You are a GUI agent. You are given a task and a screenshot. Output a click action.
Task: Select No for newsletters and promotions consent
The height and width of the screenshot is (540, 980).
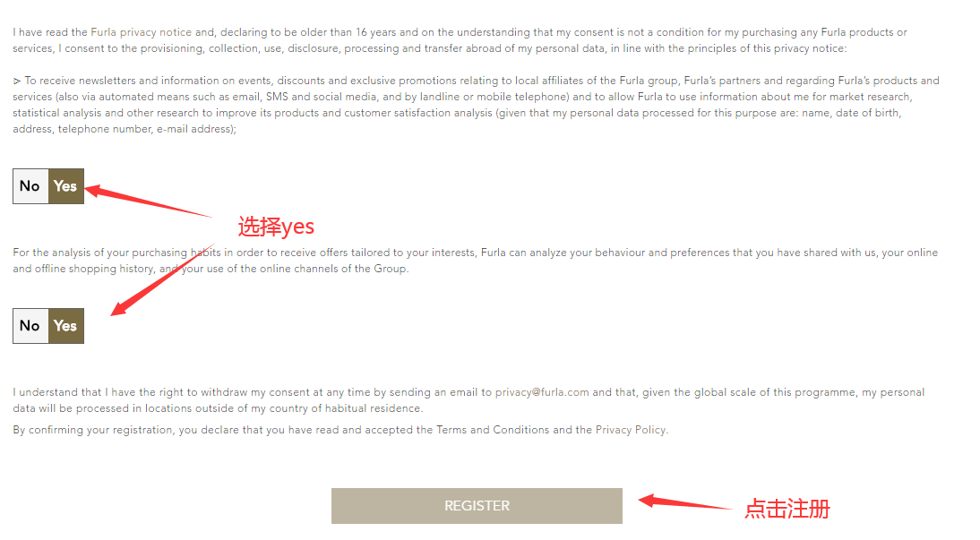point(30,186)
